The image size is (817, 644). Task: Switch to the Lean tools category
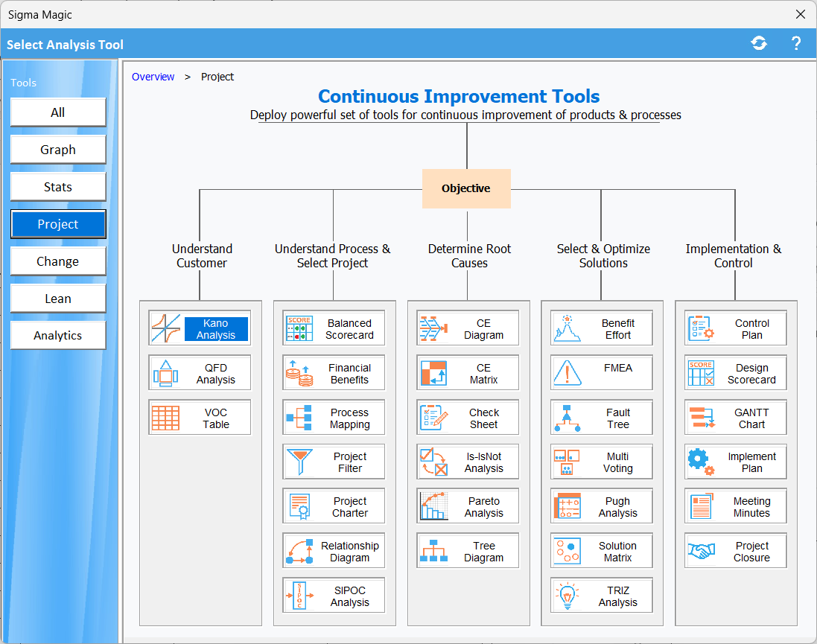pyautogui.click(x=58, y=299)
